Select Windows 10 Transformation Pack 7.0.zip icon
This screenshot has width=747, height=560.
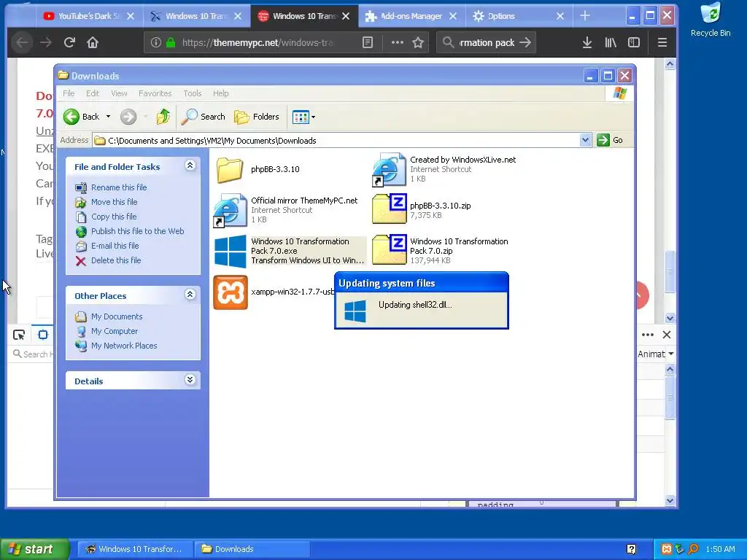(x=390, y=249)
